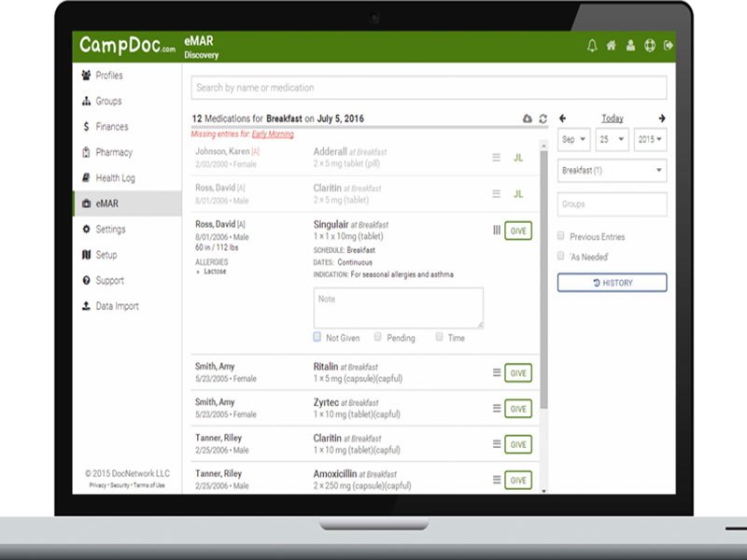Viewport: 747px width, 560px height.
Task: Open the month dropdown showing Sep
Action: tap(574, 139)
